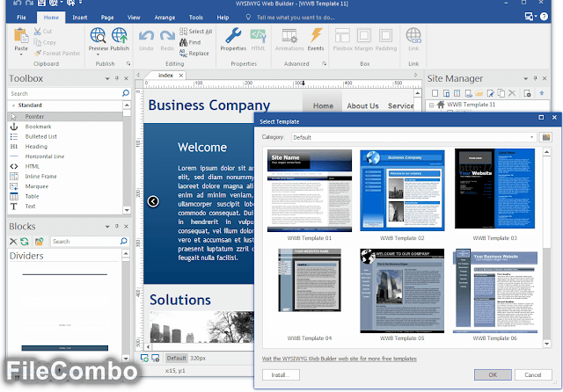
Task: Collapse the Standard toolbox section
Action: (13, 105)
